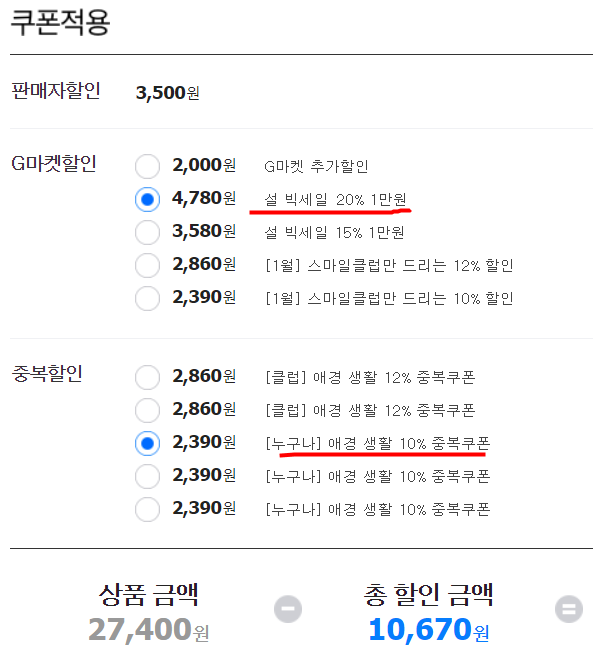The image size is (593, 661).
Task: Click the checked [누구나] 애경 생활 10% radio button
Action: (x=147, y=443)
